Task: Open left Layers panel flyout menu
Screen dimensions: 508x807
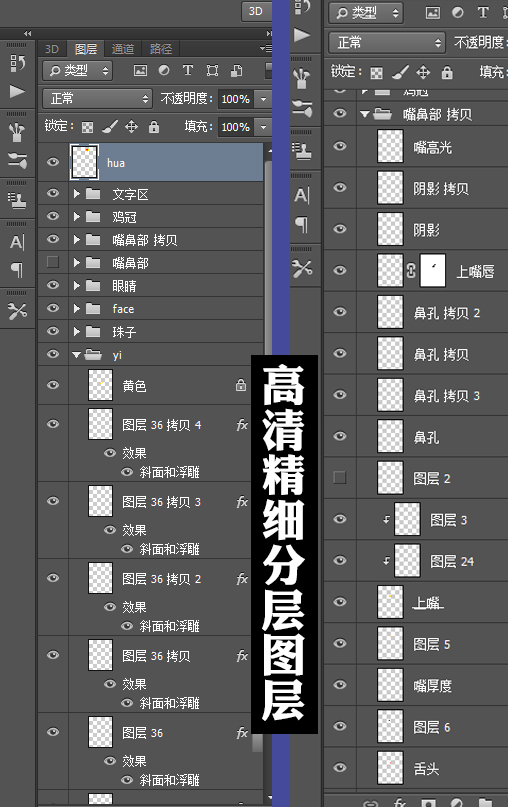Action: click(266, 48)
